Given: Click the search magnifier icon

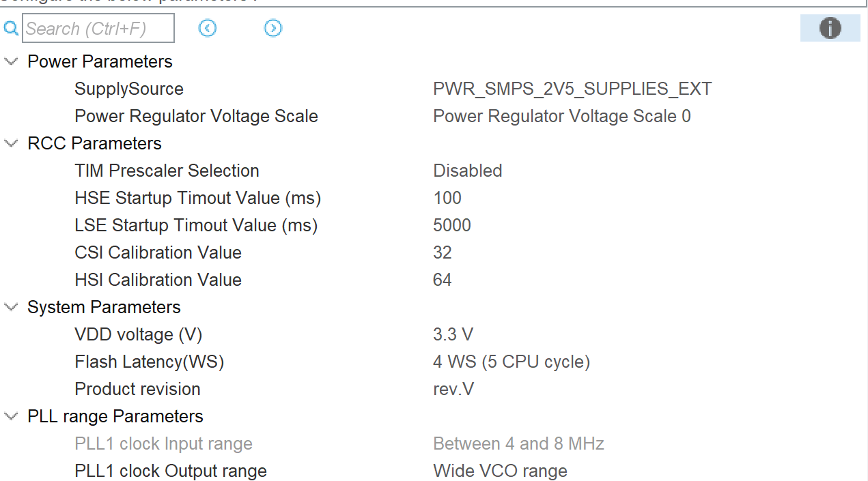Looking at the screenshot, I should (10, 28).
